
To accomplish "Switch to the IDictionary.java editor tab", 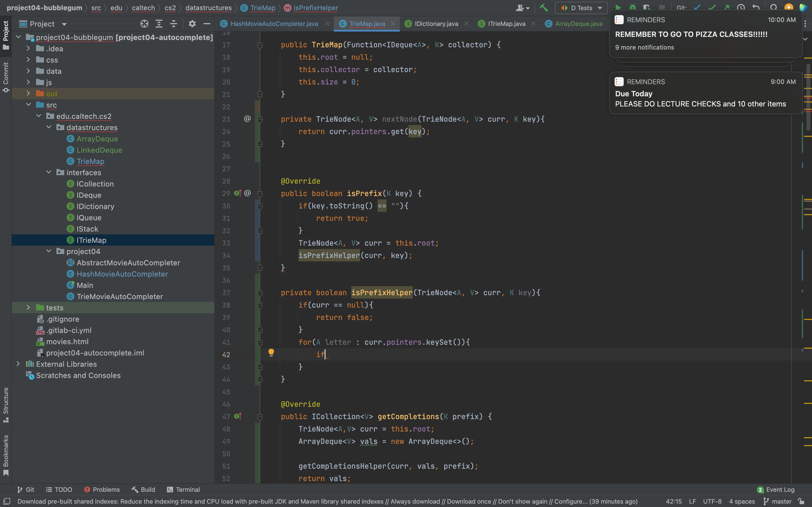I will pyautogui.click(x=436, y=24).
